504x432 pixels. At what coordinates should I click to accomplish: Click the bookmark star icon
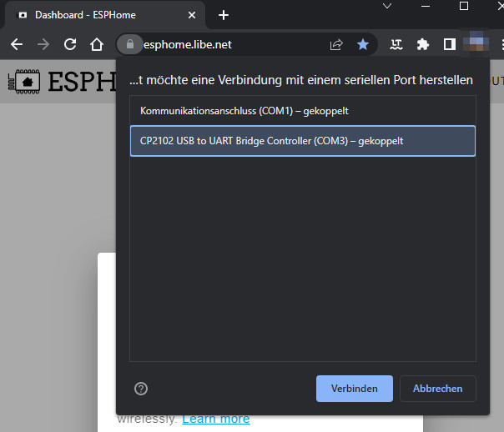coord(363,44)
